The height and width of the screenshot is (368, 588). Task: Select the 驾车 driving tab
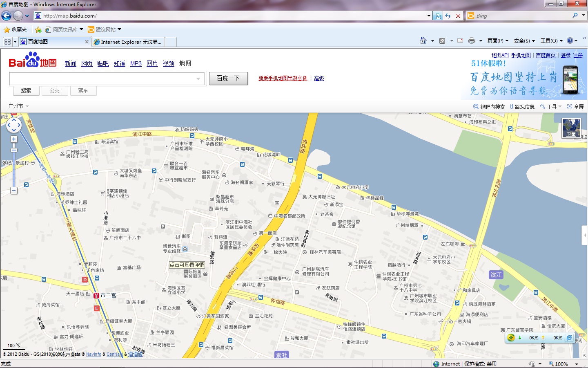(x=83, y=91)
